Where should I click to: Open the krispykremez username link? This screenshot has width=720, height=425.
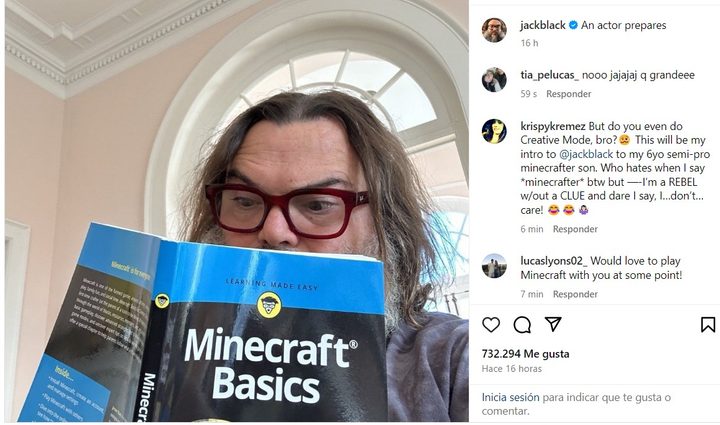553,126
